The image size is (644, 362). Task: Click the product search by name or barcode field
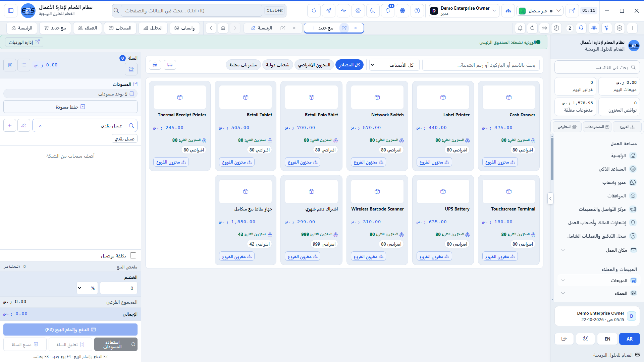[481, 65]
